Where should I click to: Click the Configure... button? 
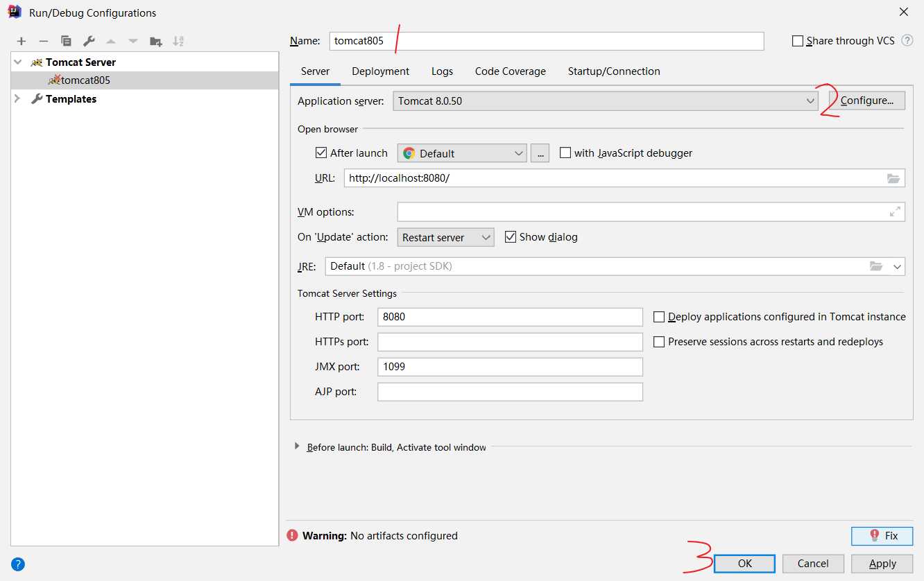click(x=867, y=101)
